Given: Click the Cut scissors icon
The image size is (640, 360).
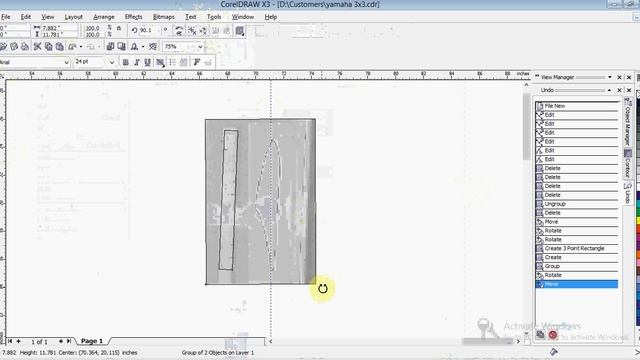Looking at the screenshot, I should click(x=37, y=47).
